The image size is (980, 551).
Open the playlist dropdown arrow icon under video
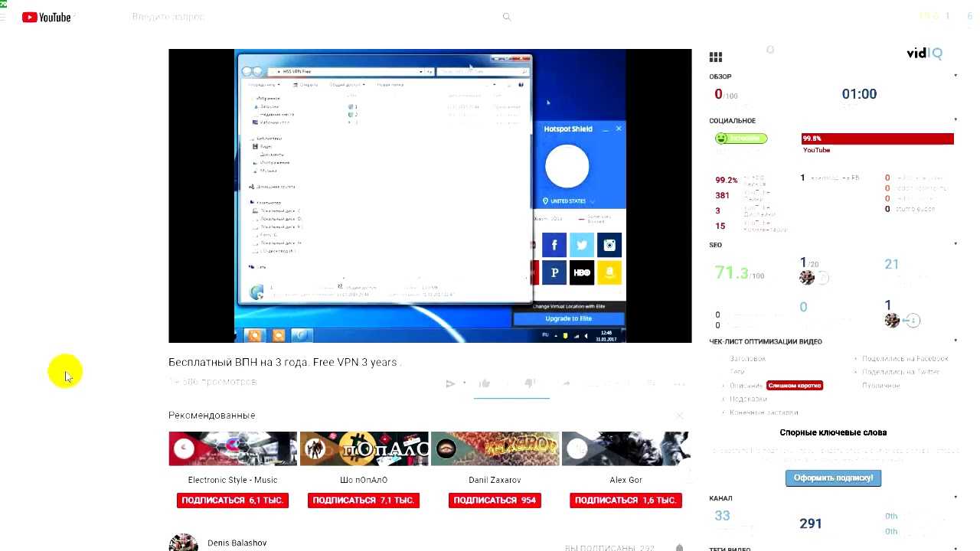click(x=465, y=383)
